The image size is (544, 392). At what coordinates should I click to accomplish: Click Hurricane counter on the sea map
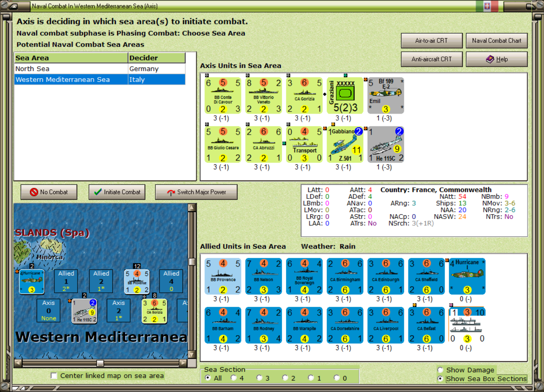pyautogui.click(x=32, y=282)
